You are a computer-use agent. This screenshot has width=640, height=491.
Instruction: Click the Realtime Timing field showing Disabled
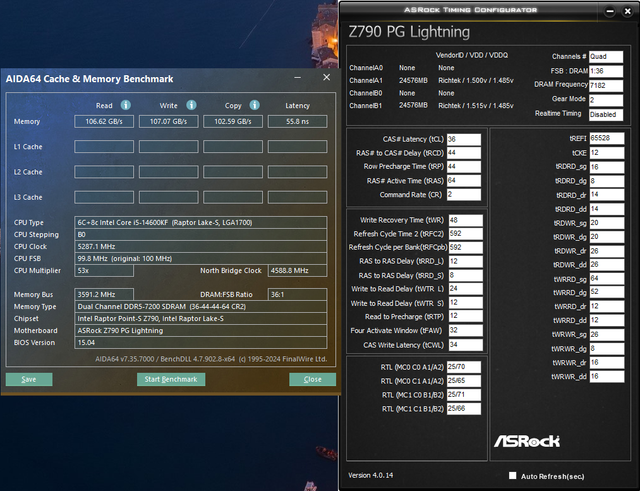(x=606, y=115)
